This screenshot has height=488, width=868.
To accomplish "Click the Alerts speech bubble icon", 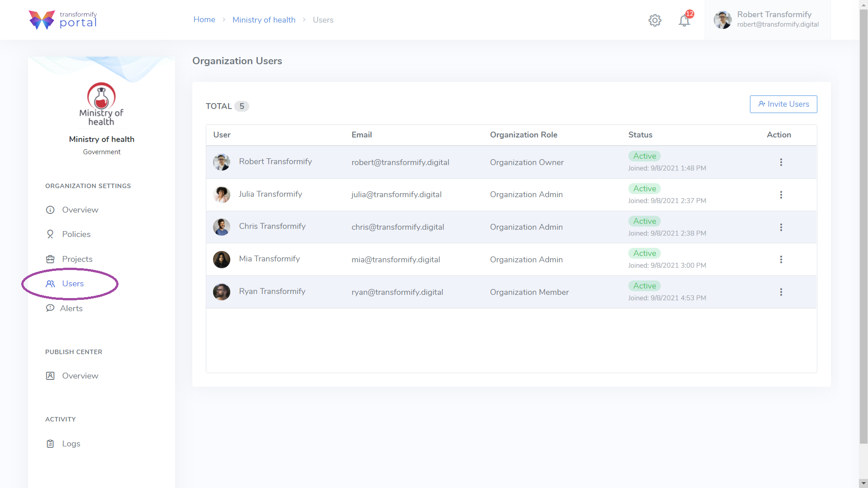I will point(50,308).
